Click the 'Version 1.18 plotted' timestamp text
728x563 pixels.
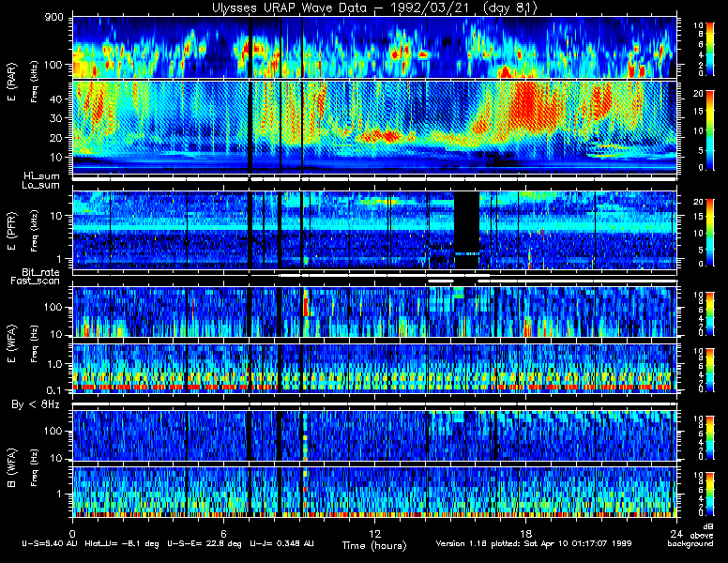(x=478, y=543)
